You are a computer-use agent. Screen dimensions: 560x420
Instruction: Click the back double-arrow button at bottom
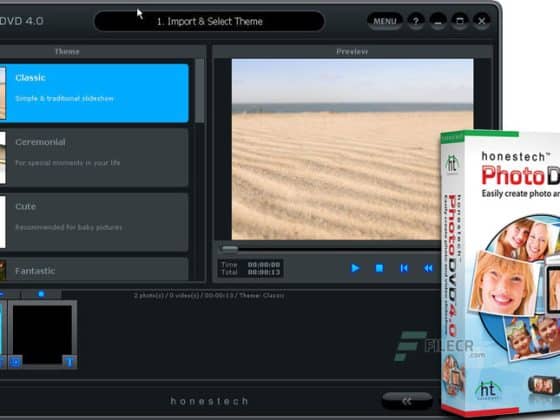pyautogui.click(x=407, y=401)
